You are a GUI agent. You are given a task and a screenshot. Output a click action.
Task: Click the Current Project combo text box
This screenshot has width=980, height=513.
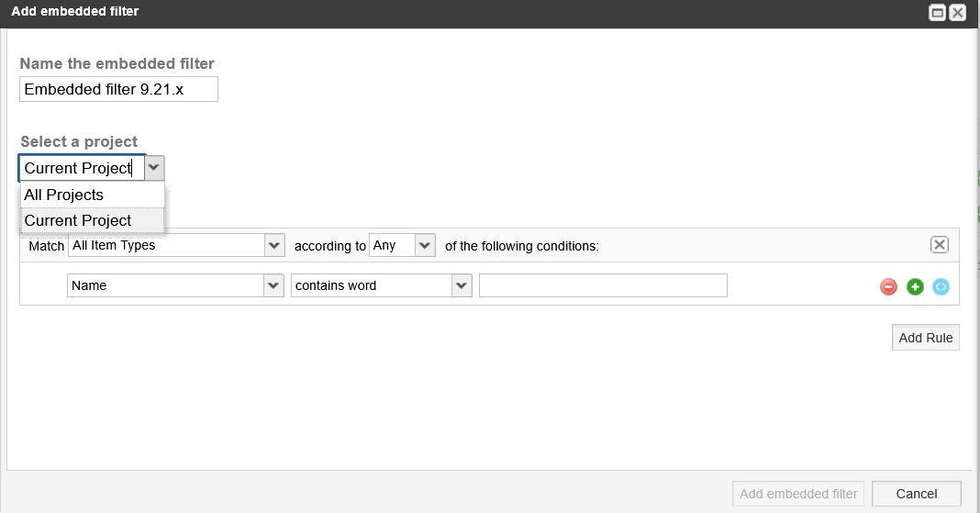(82, 168)
